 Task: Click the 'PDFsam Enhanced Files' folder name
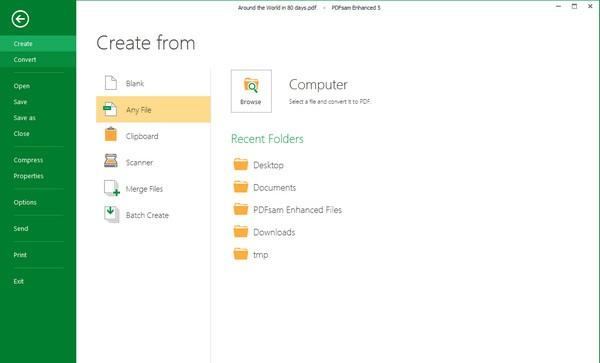click(x=297, y=210)
